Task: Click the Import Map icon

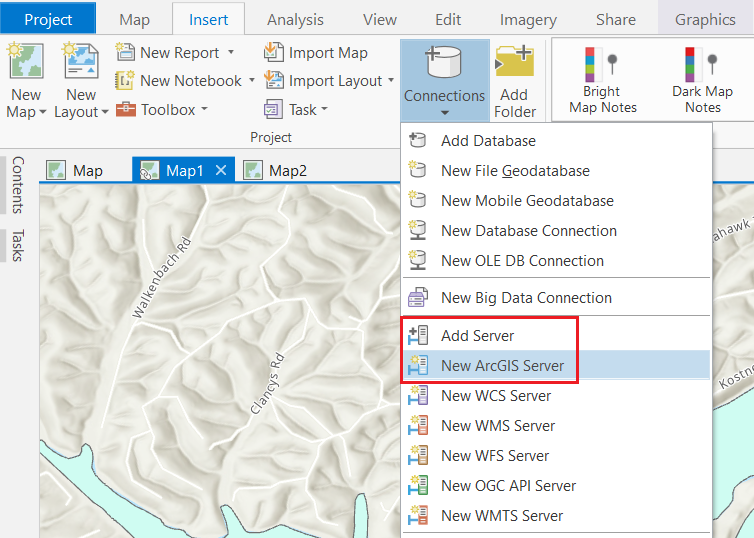Action: [x=273, y=53]
